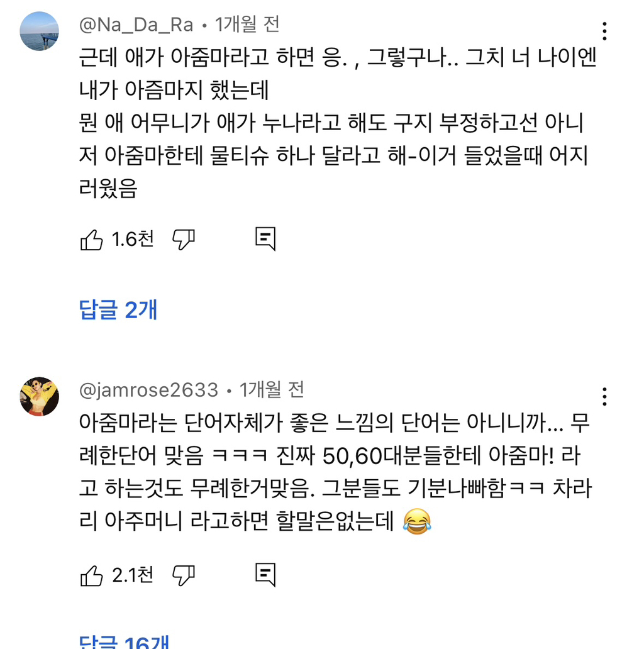Dislike the @jamrose2633 comment
The height and width of the screenshot is (649, 644).
point(184,575)
